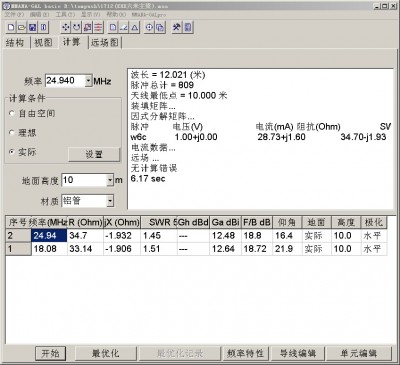This screenshot has width=400, height=365.
Task: Click the 开始 start calculation button
Action: 50,353
